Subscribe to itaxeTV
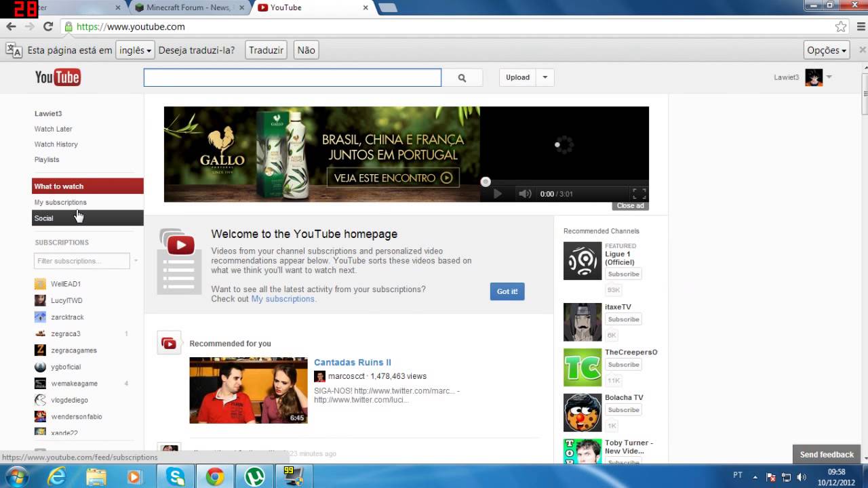Image resolution: width=868 pixels, height=488 pixels. pos(623,319)
